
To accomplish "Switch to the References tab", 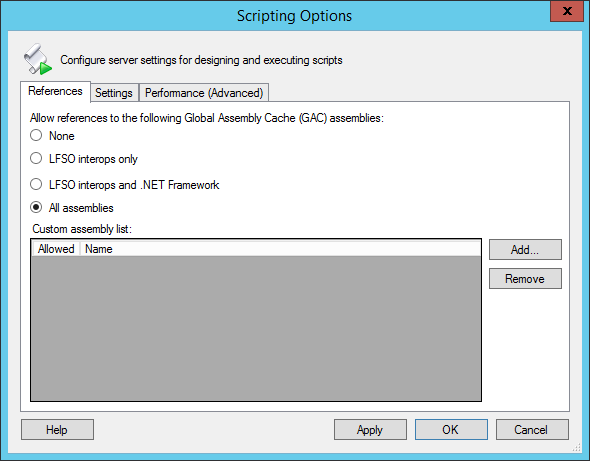I will (55, 91).
